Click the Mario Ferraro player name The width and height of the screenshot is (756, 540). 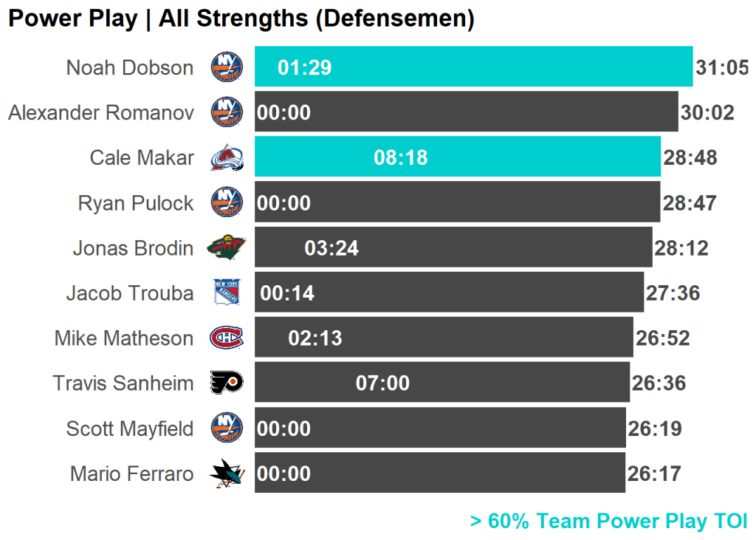click(x=131, y=474)
